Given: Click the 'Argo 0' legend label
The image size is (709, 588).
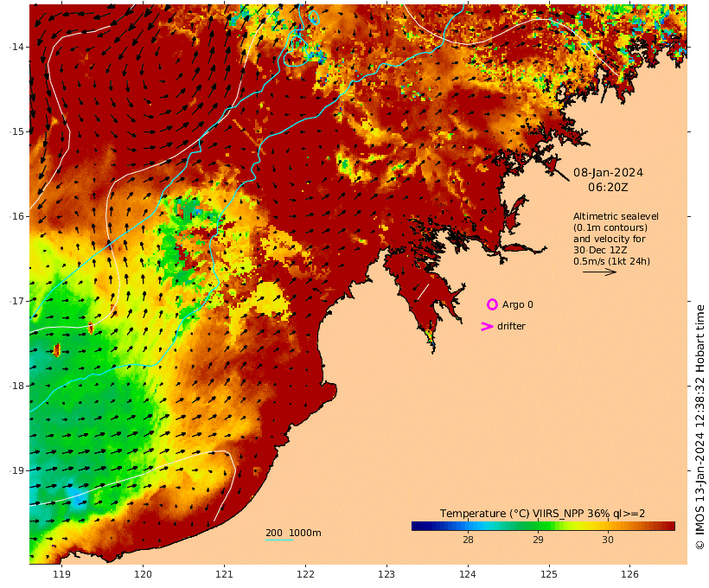Looking at the screenshot, I should (518, 305).
